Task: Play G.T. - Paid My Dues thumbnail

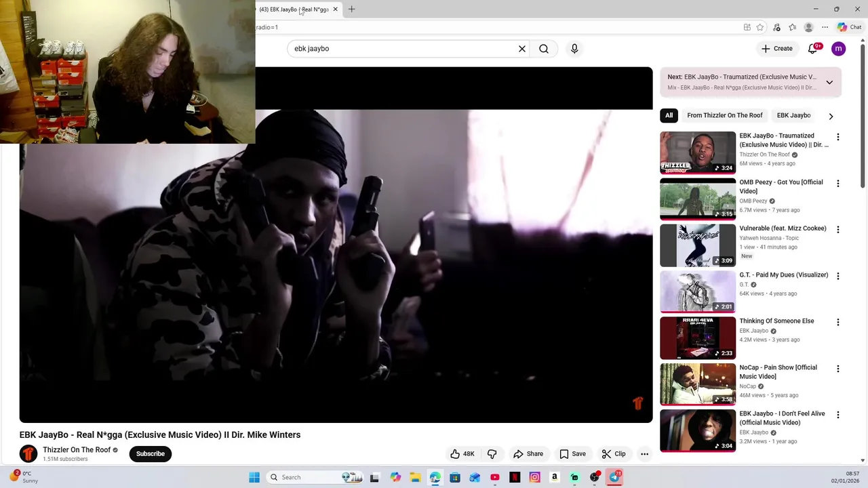Action: (x=698, y=291)
